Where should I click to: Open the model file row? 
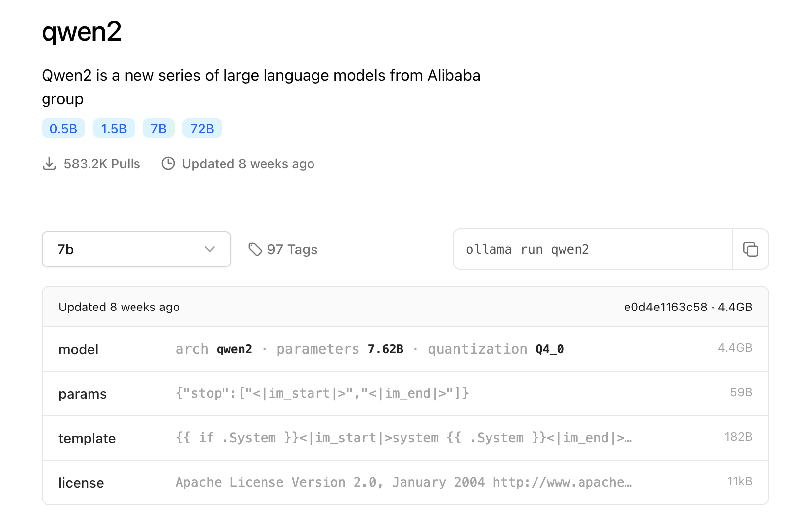[x=405, y=349]
